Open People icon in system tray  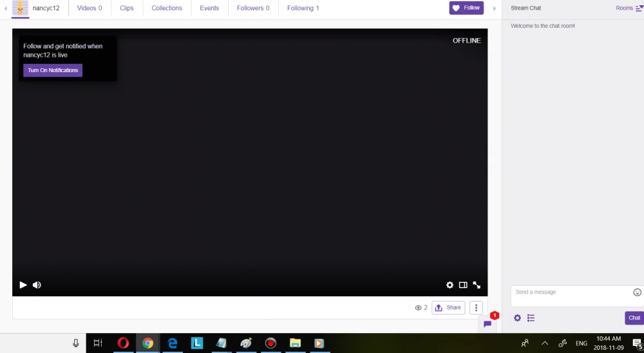525,343
